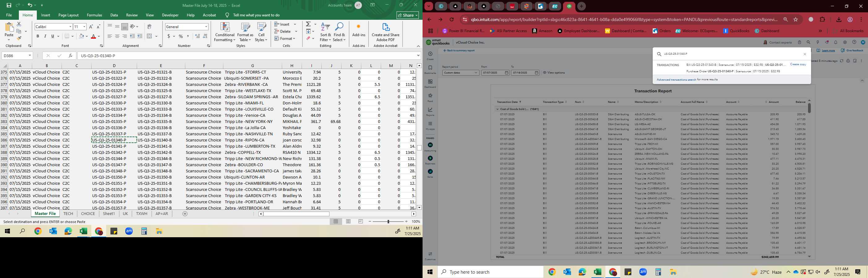
Task: Click Decrease Decimal icon
Action: [x=205, y=36]
